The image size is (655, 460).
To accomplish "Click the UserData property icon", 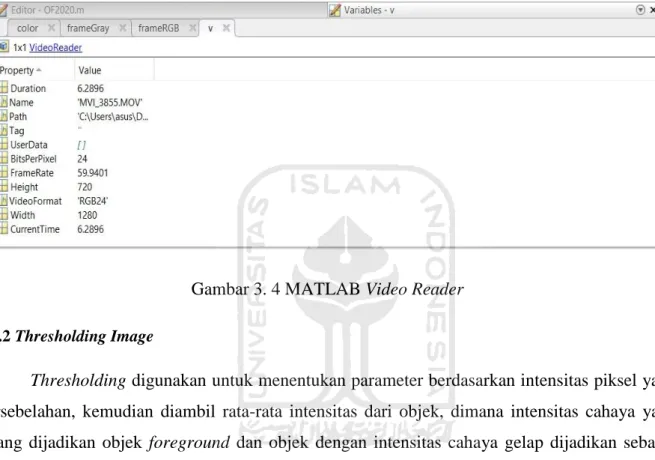I will (4, 145).
